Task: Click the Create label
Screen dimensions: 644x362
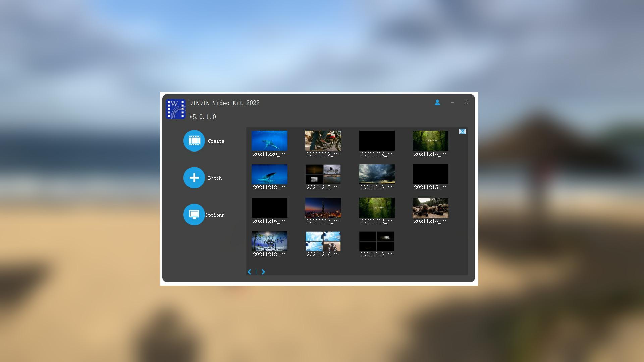Action: tap(216, 141)
